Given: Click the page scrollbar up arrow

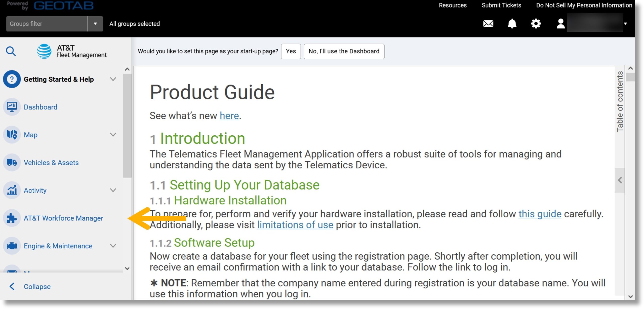Looking at the screenshot, I should pos(630,68).
